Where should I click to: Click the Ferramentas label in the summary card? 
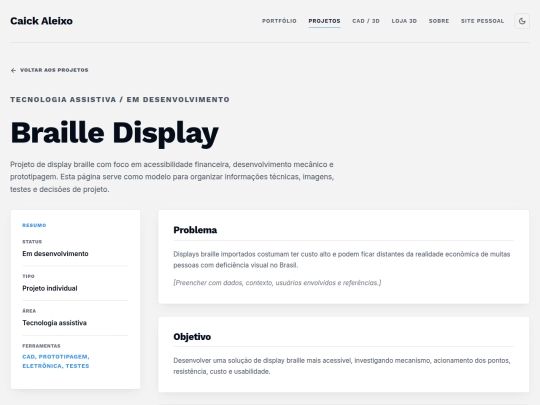[41, 346]
